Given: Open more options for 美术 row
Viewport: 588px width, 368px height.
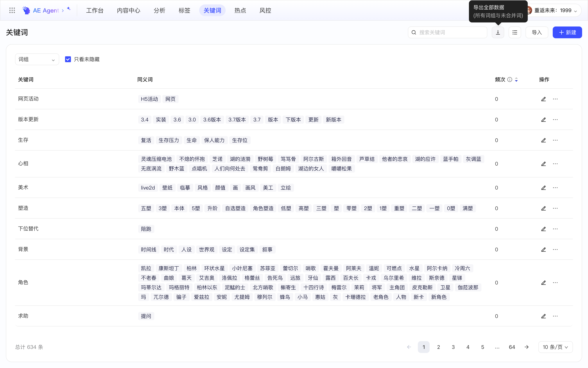Looking at the screenshot, I should pyautogui.click(x=555, y=188).
